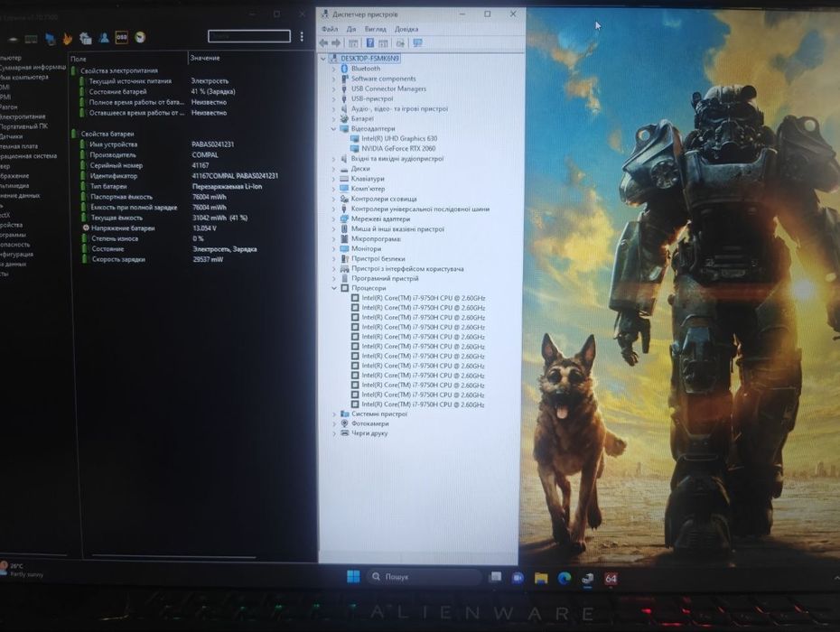The image size is (840, 632).
Task: Click the Windows Start button on taskbar
Action: click(353, 577)
